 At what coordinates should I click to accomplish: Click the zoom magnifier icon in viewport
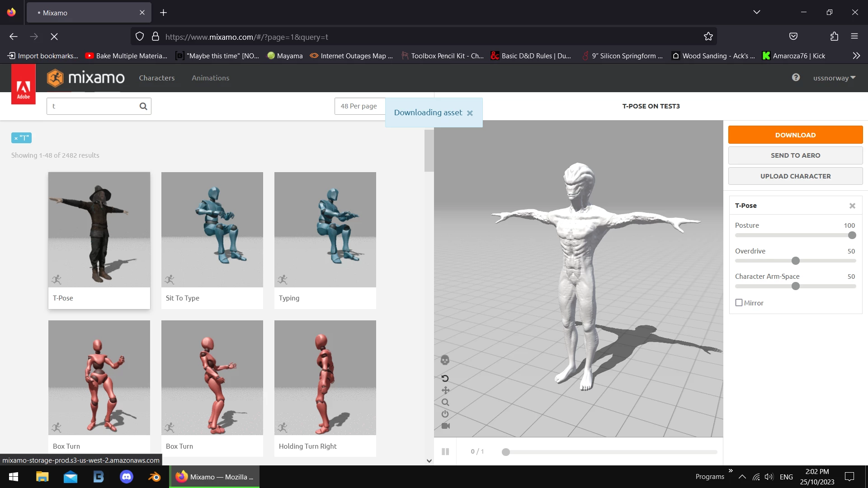(445, 402)
